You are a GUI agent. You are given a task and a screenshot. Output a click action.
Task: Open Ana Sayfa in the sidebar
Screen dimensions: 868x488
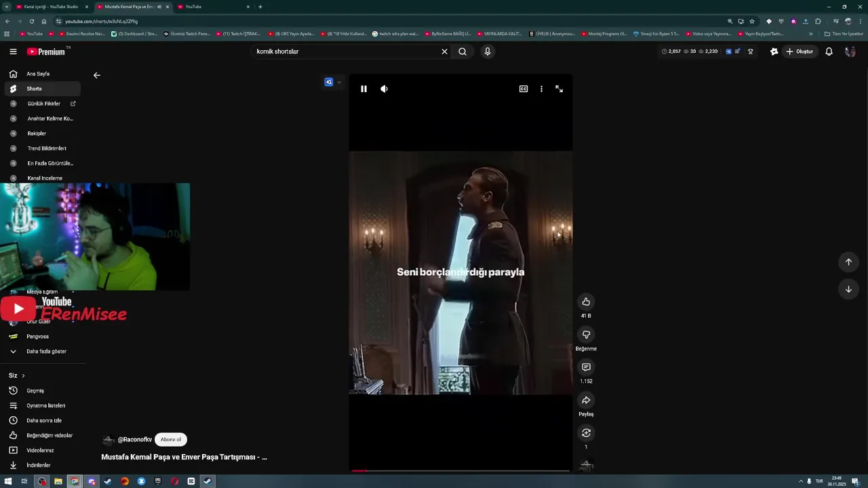tap(43, 74)
